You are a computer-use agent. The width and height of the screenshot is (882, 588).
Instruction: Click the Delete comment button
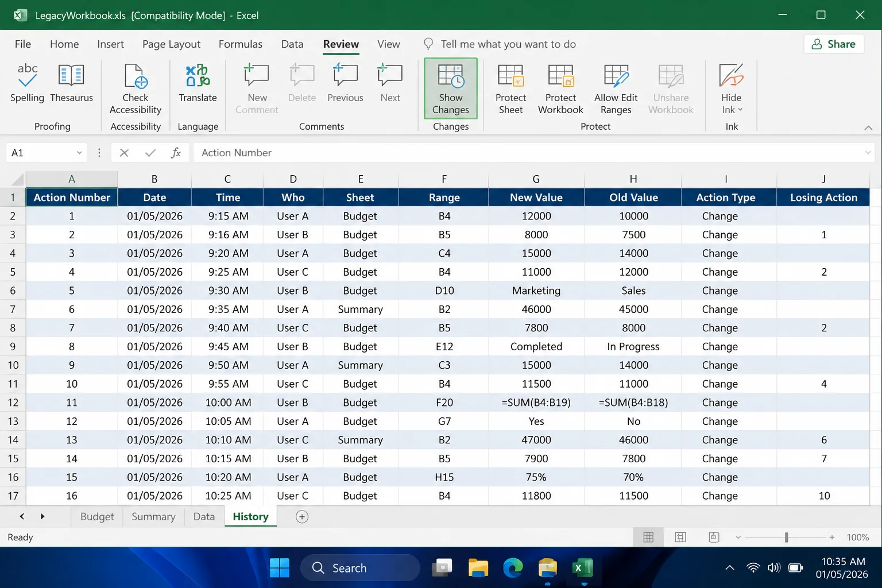tap(302, 83)
